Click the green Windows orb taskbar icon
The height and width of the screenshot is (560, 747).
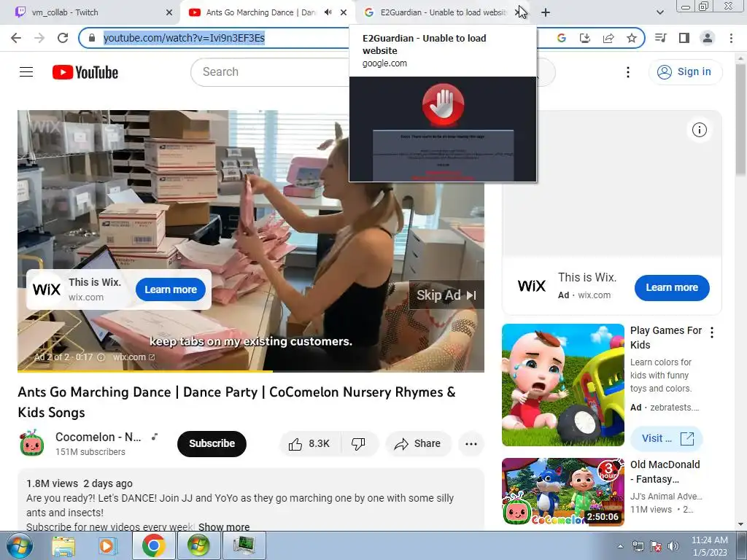coord(198,545)
